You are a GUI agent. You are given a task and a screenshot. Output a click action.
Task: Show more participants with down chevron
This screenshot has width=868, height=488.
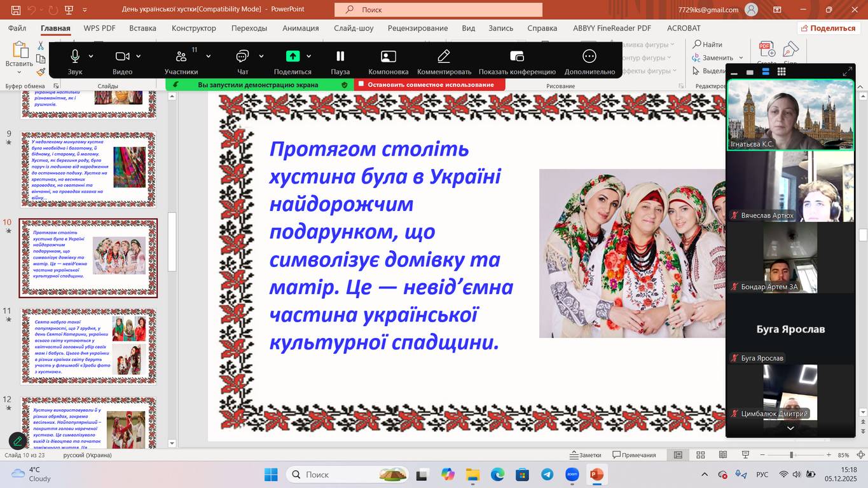coord(790,428)
